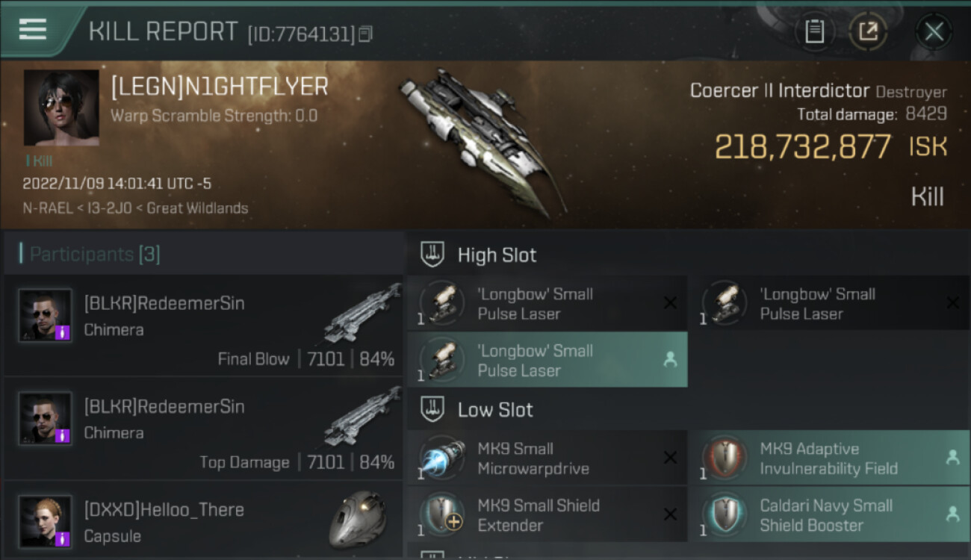
Task: Close the kill report window
Action: pyautogui.click(x=934, y=31)
